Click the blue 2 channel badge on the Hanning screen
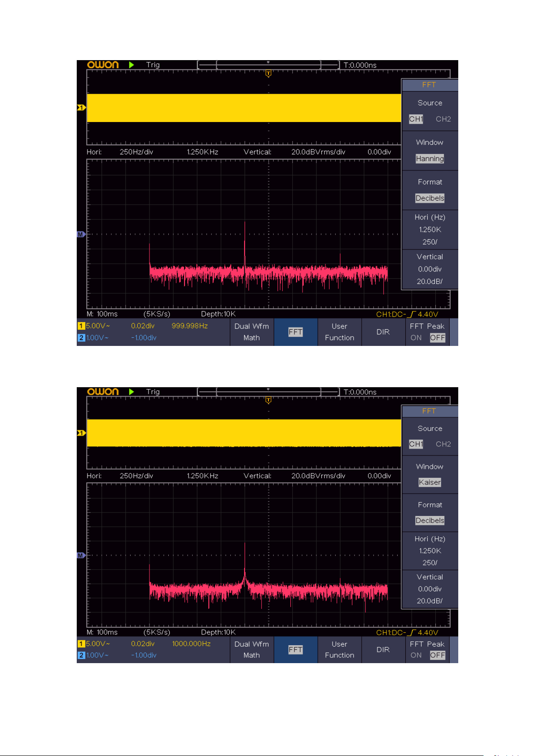Screen dimensions: 535x756 [81, 338]
